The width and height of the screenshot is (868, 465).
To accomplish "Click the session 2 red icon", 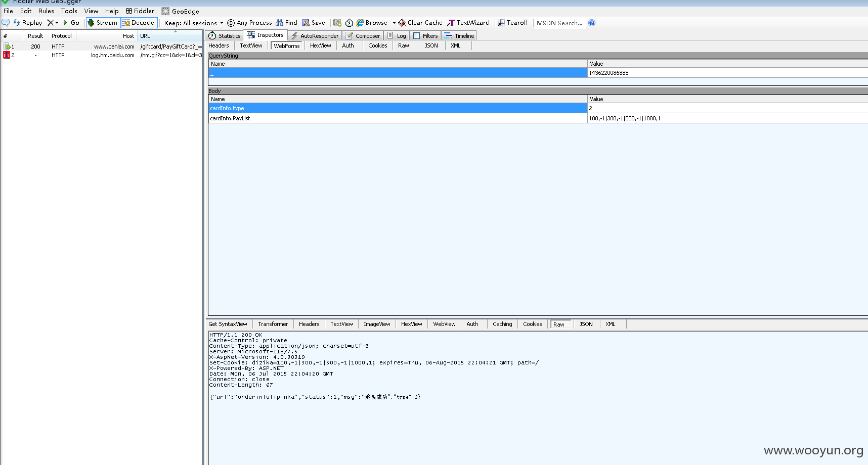I will point(7,55).
